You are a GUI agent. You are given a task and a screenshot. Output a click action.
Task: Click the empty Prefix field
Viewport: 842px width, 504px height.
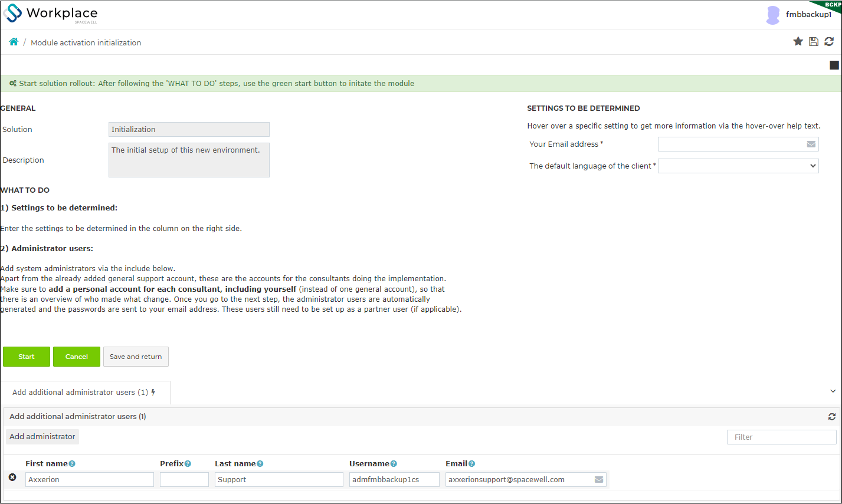point(184,480)
